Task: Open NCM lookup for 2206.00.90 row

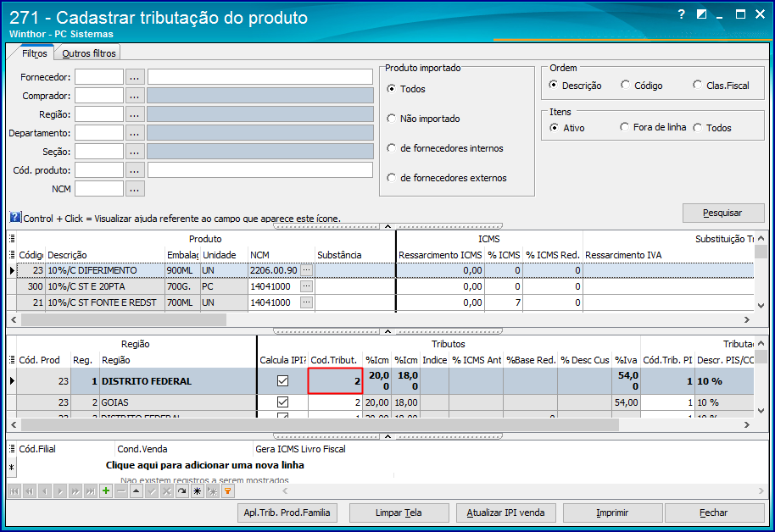Action: point(306,270)
